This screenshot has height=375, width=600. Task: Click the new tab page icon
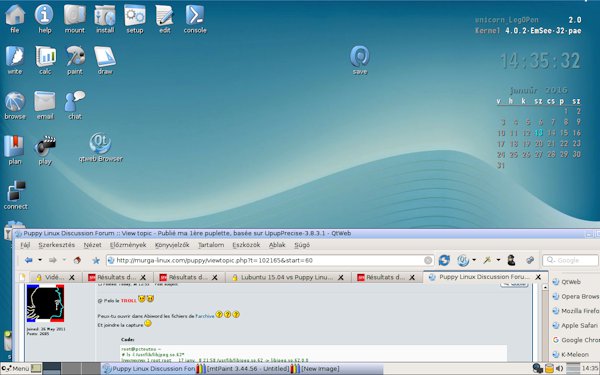click(23, 277)
